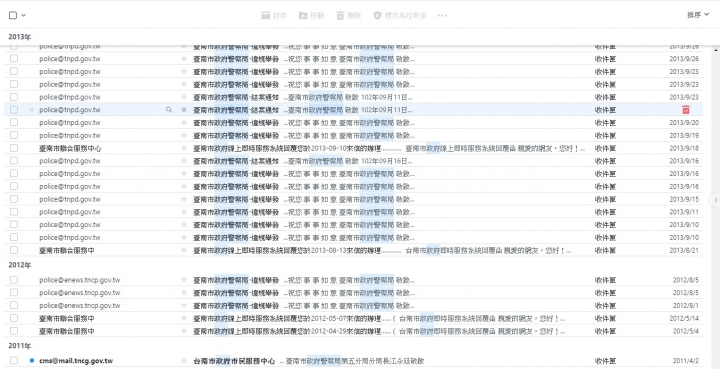This screenshot has width=720, height=369.
Task: Click the date 2013/9/11
Action: pos(684,212)
